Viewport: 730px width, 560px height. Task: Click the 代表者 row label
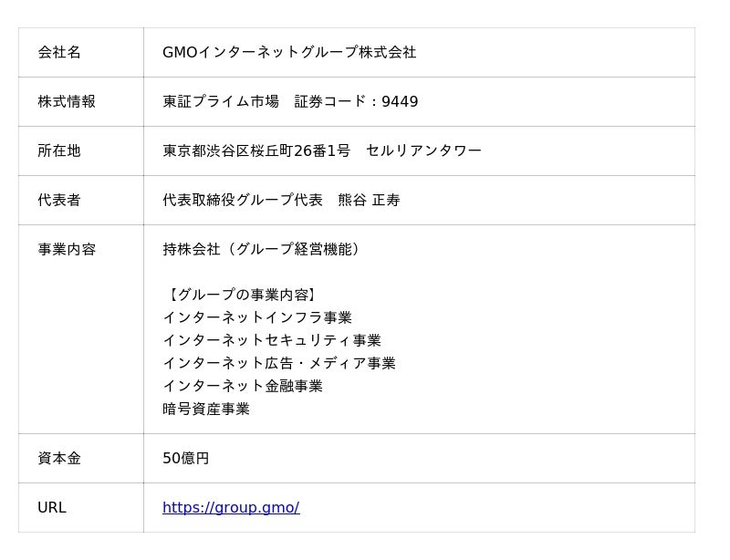(x=59, y=201)
